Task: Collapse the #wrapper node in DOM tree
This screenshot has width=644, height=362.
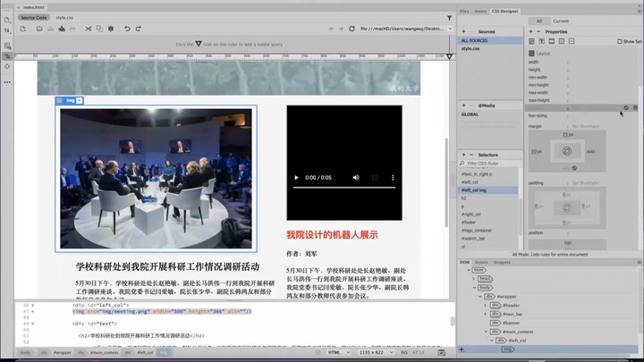Action: pyautogui.click(x=479, y=296)
